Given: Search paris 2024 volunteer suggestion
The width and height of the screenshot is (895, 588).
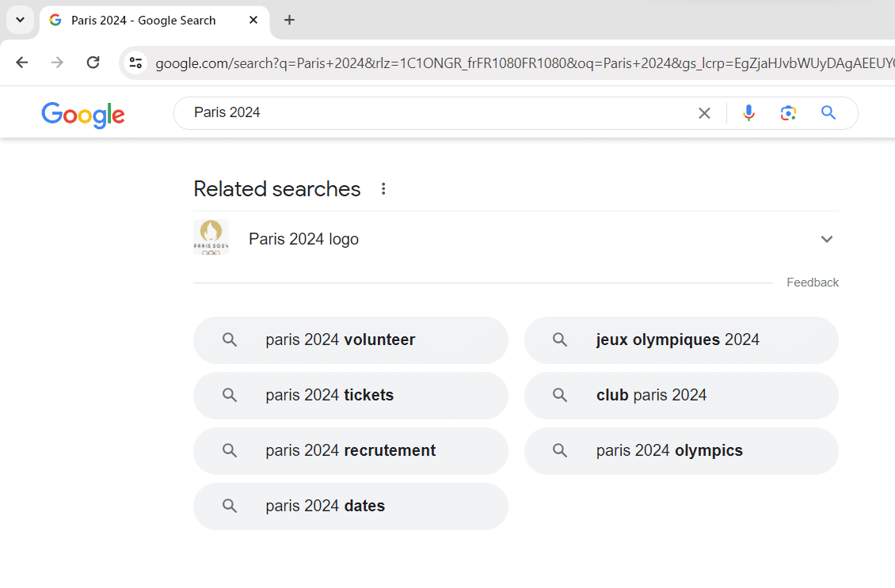Looking at the screenshot, I should pyautogui.click(x=350, y=340).
